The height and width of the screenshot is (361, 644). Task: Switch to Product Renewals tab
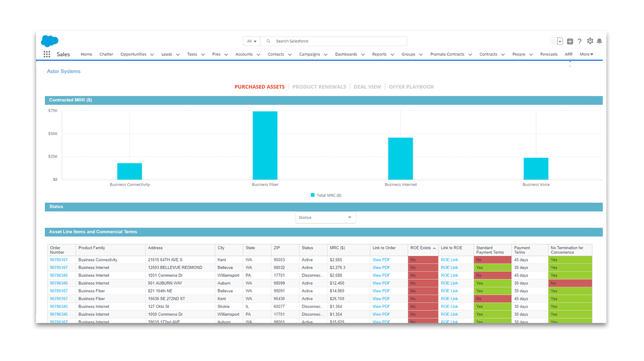[319, 87]
